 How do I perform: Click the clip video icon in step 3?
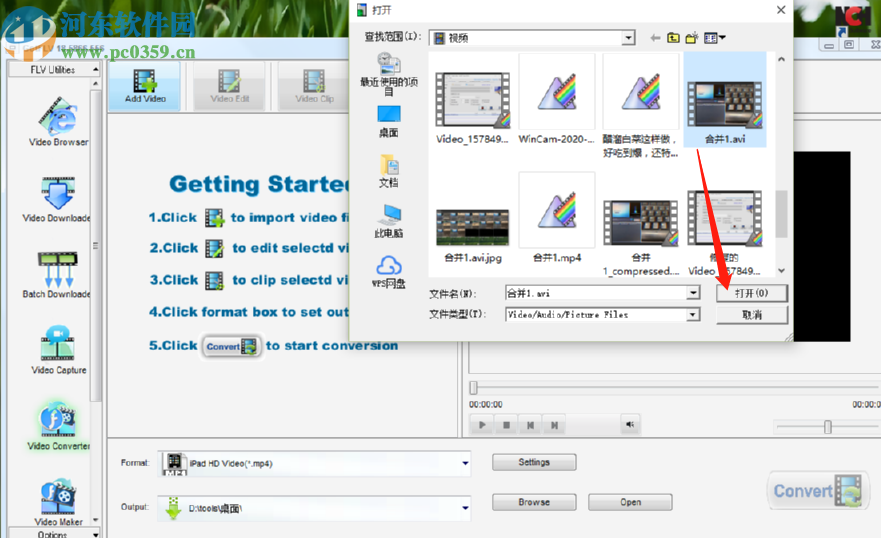pyautogui.click(x=214, y=280)
